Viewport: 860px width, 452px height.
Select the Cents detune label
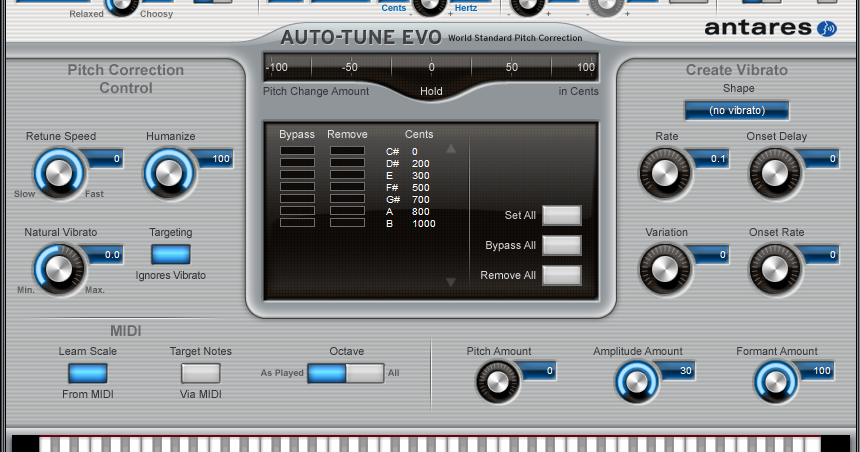[x=394, y=8]
